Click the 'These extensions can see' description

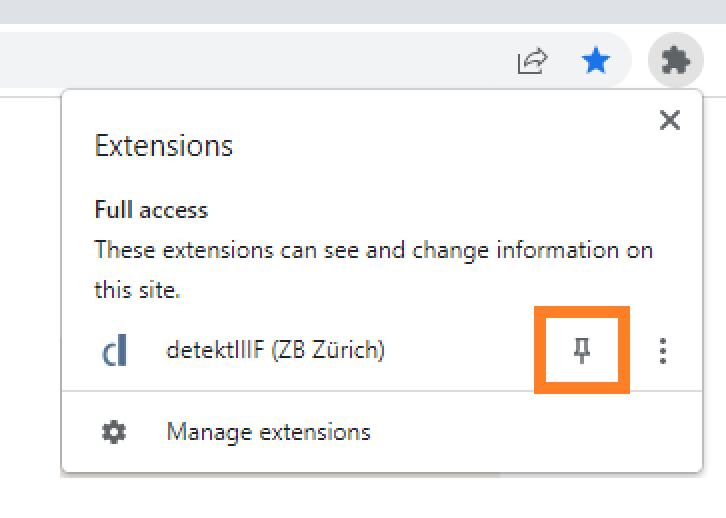tap(373, 249)
